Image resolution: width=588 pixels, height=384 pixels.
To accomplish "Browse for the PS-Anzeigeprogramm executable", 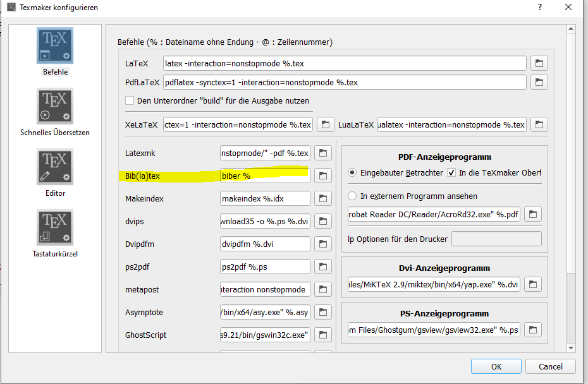I will tap(532, 330).
